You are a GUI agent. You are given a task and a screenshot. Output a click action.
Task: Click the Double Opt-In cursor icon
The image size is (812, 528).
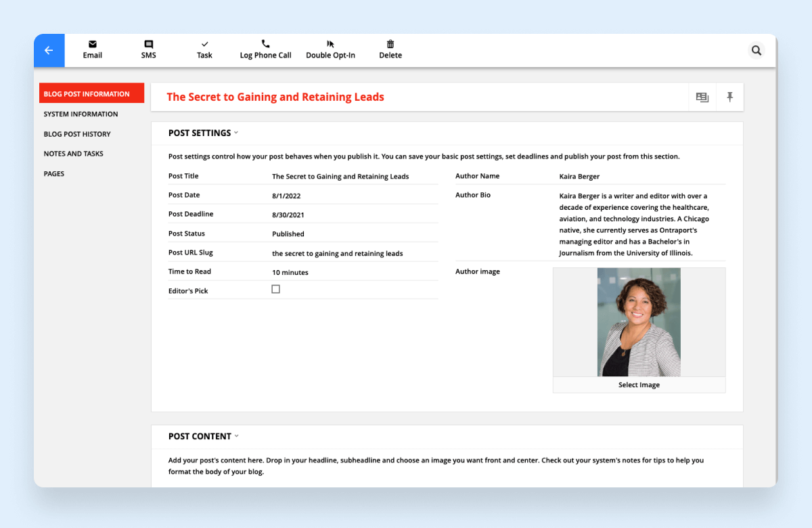tap(330, 44)
